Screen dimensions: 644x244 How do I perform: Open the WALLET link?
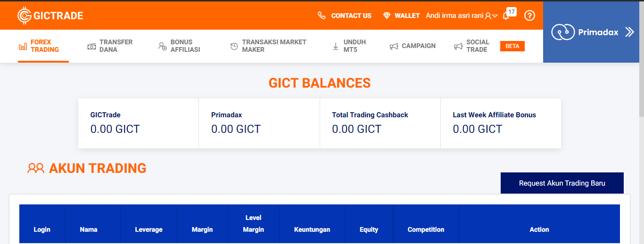pyautogui.click(x=407, y=16)
